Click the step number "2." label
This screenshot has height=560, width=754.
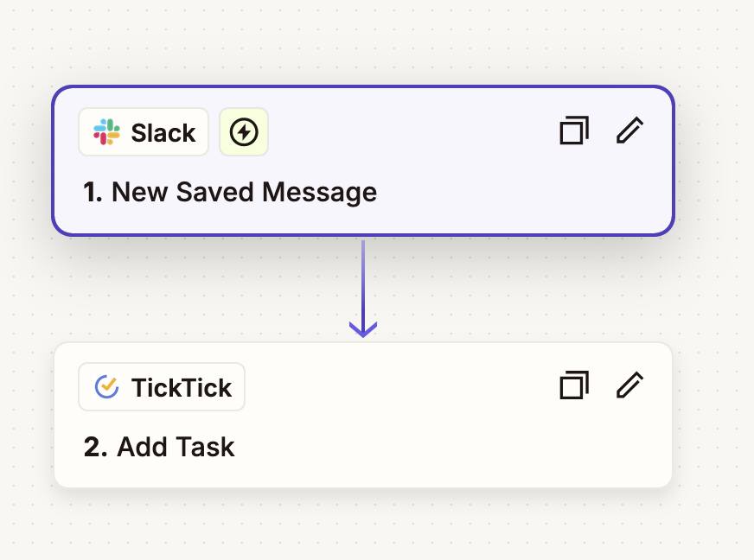[95, 447]
